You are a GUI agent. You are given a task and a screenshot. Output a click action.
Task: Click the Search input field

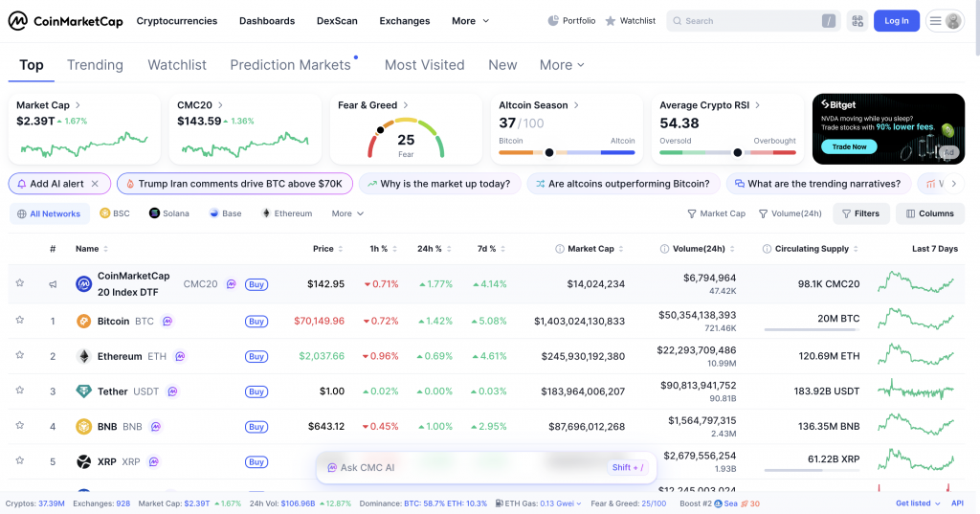tap(746, 20)
